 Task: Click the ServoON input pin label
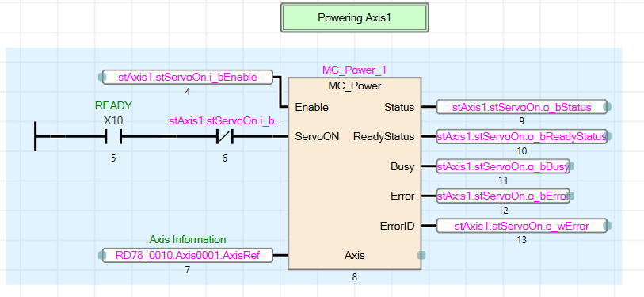(x=317, y=137)
